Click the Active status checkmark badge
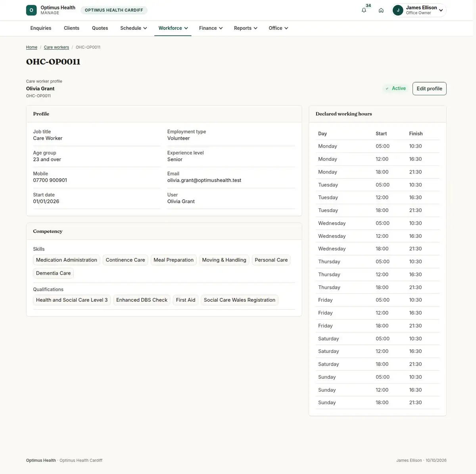The width and height of the screenshot is (476, 474). pyautogui.click(x=395, y=89)
